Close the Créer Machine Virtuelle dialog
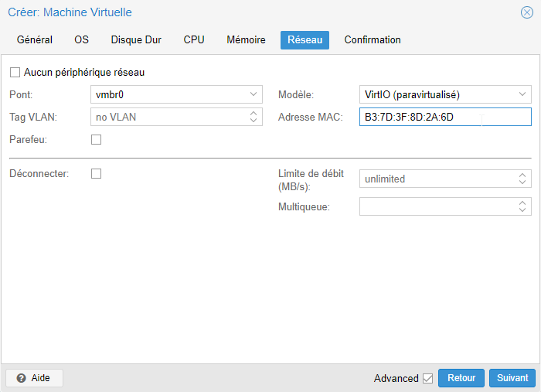The width and height of the screenshot is (541, 392). 527,12
